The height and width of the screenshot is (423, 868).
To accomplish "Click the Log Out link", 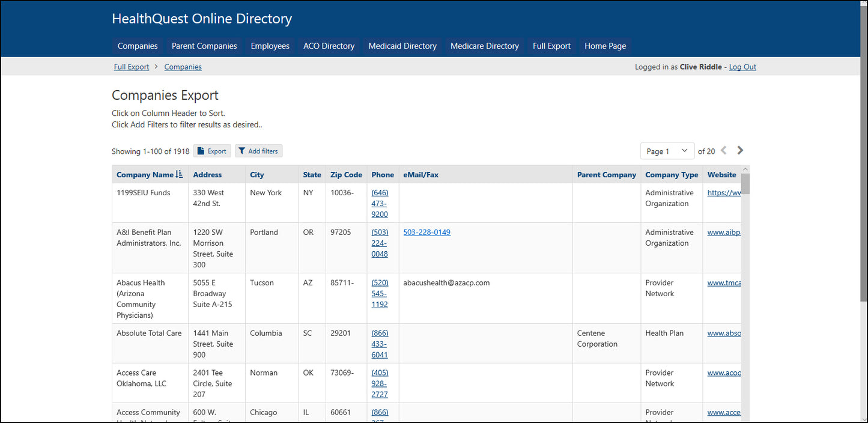I will click(742, 67).
